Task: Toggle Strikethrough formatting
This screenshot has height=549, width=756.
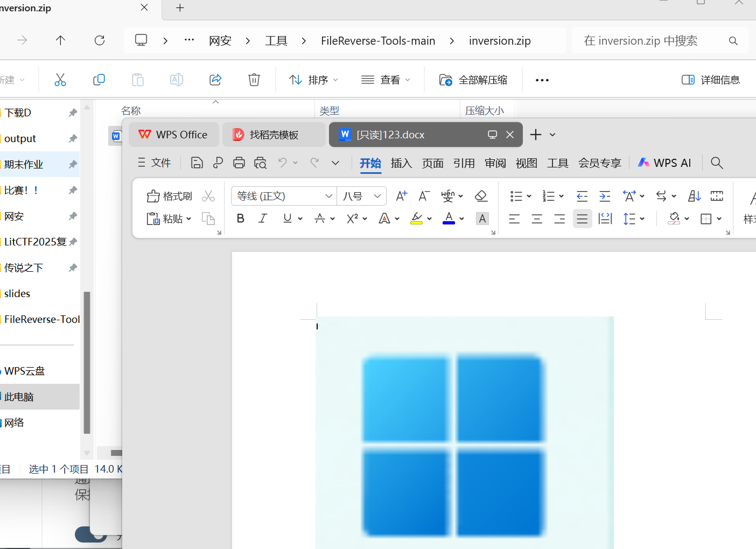Action: click(x=320, y=219)
